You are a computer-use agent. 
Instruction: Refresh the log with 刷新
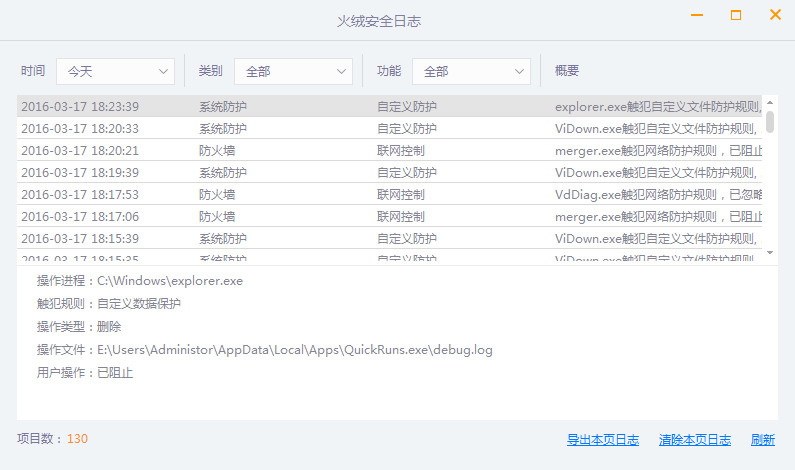pos(763,439)
